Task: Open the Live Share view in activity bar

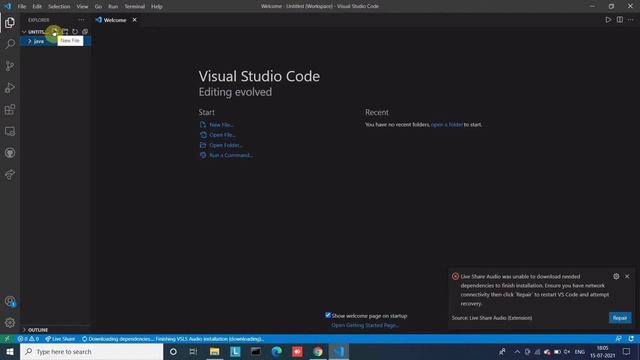Action: [x=10, y=174]
